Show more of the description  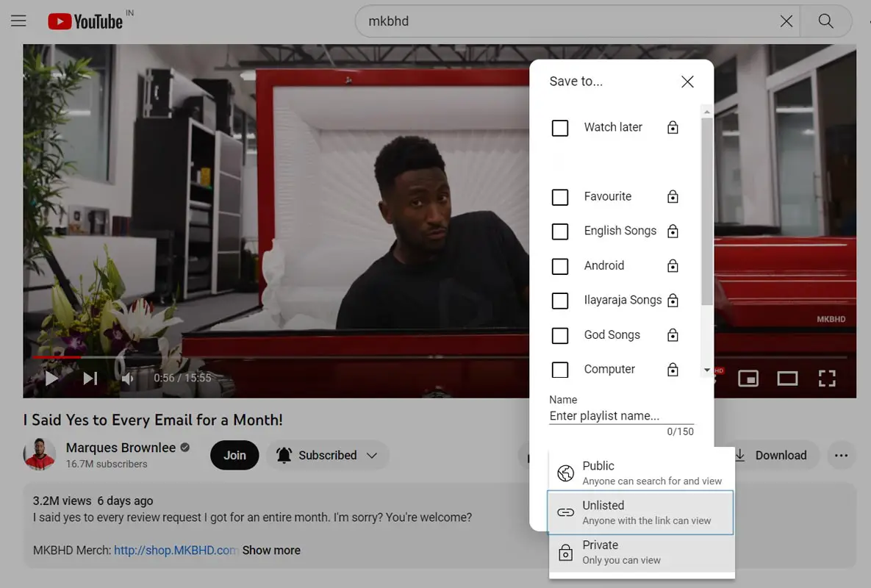pos(271,551)
